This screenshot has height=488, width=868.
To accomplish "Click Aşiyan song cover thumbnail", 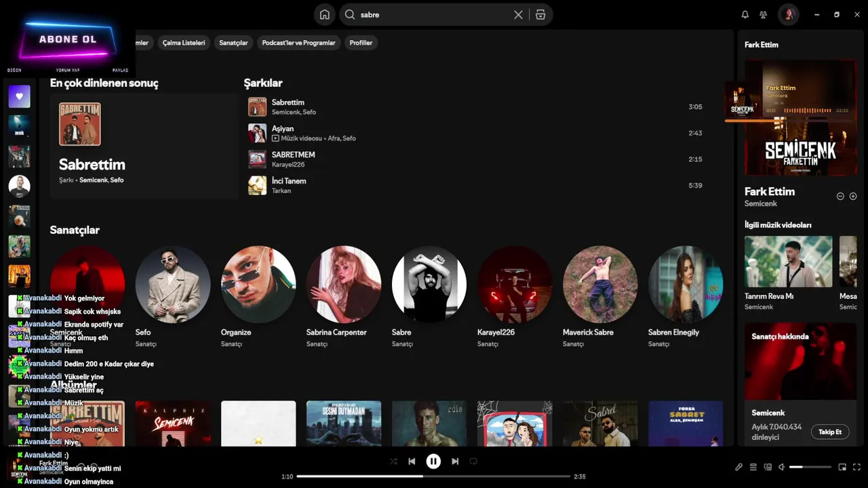I will 257,133.
